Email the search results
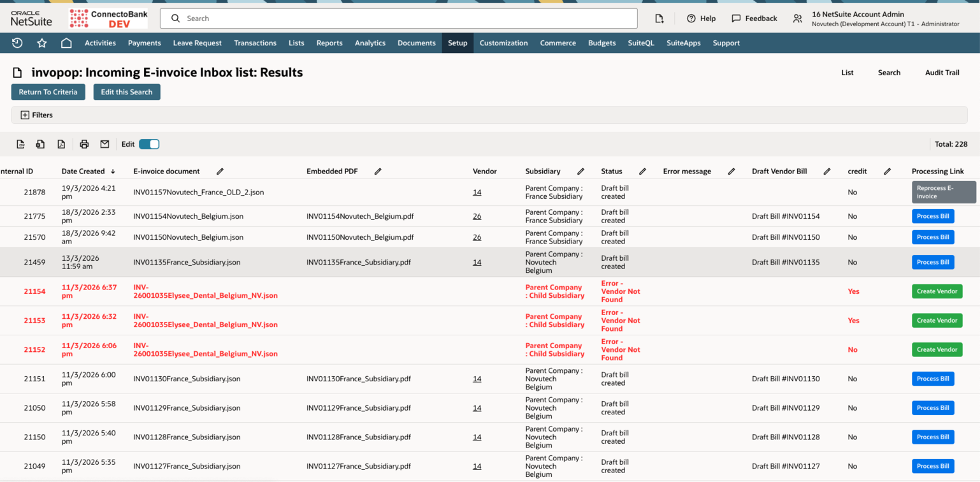Screen dimensions: 980x482 (104, 144)
